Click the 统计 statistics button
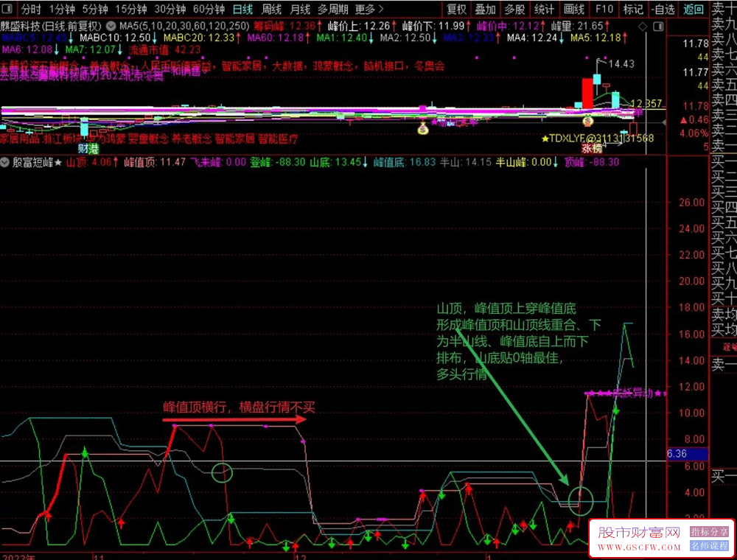This screenshot has width=737, height=560. point(544,9)
